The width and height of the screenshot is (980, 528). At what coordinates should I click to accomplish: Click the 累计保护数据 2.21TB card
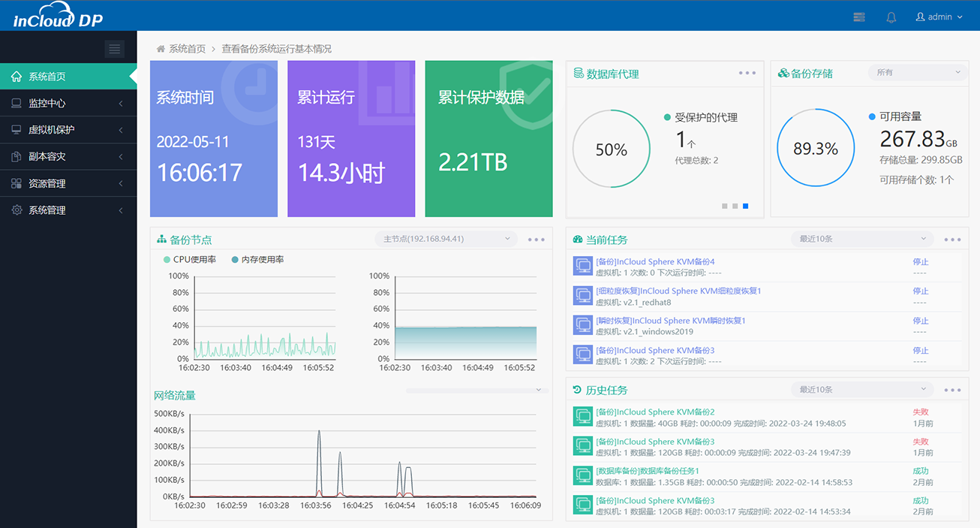click(488, 139)
